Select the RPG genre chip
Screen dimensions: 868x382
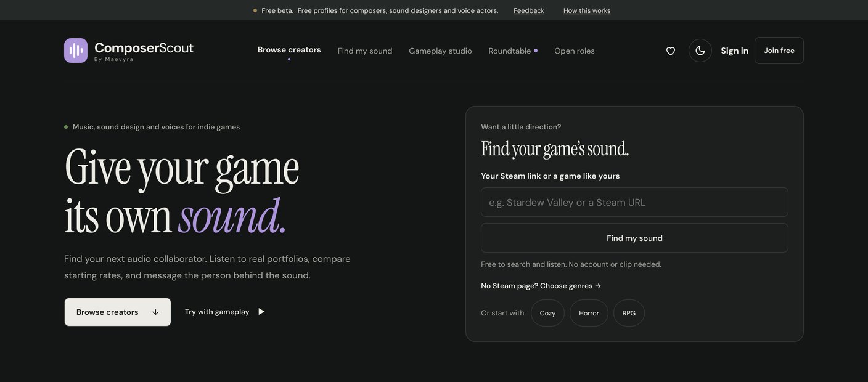629,313
